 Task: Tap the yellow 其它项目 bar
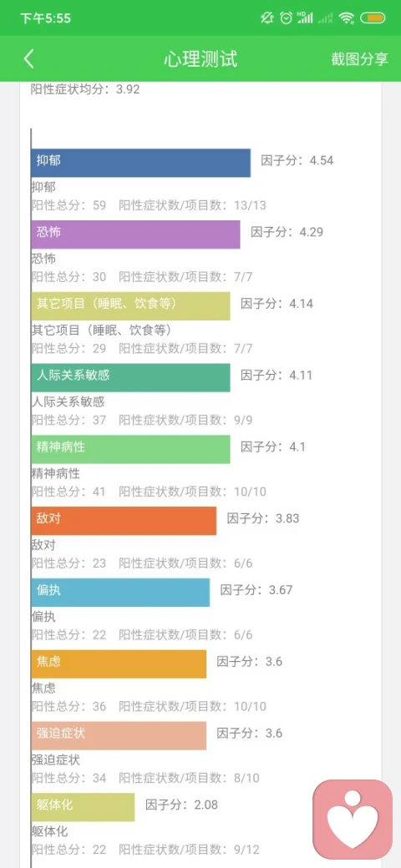[x=130, y=306]
